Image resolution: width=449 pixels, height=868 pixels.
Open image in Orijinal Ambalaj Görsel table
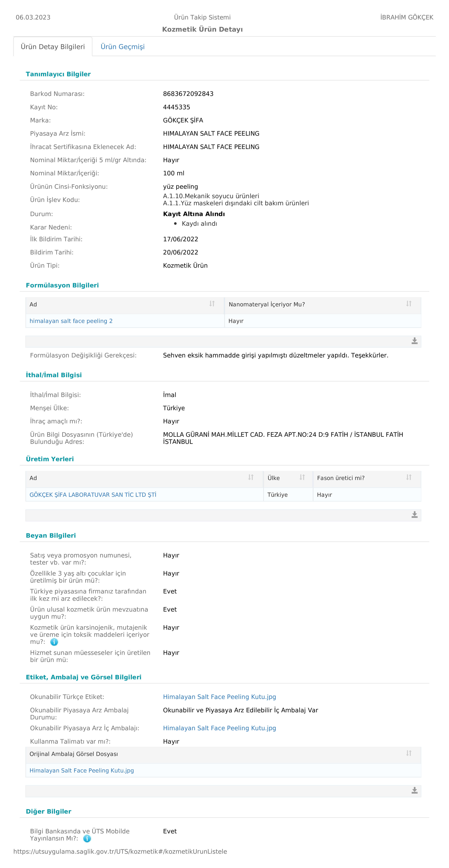[82, 770]
